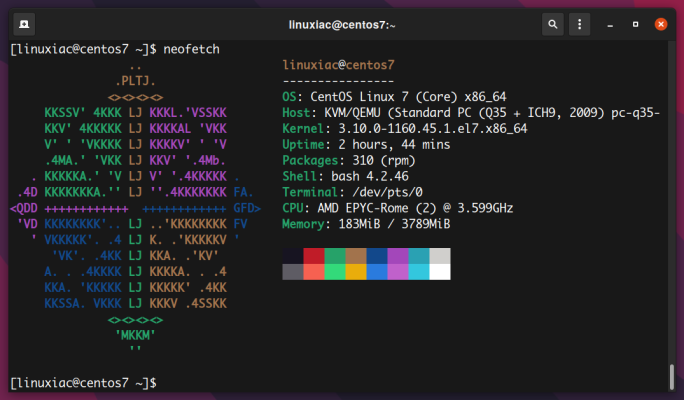Select the Host KVM/QEMU line
The width and height of the screenshot is (684, 400).
[471, 113]
